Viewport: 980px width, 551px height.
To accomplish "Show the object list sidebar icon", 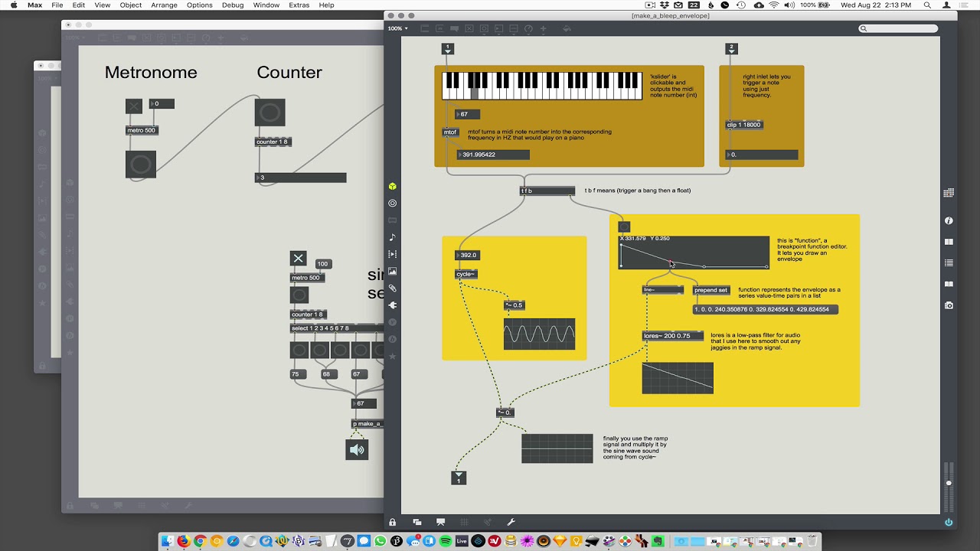I will click(x=949, y=262).
